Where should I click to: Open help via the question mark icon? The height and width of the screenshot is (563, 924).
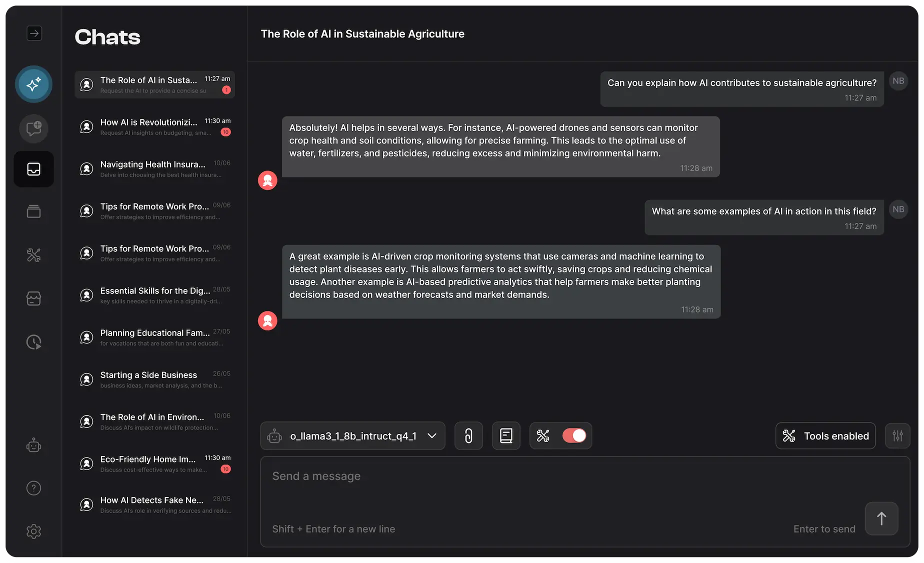click(33, 488)
